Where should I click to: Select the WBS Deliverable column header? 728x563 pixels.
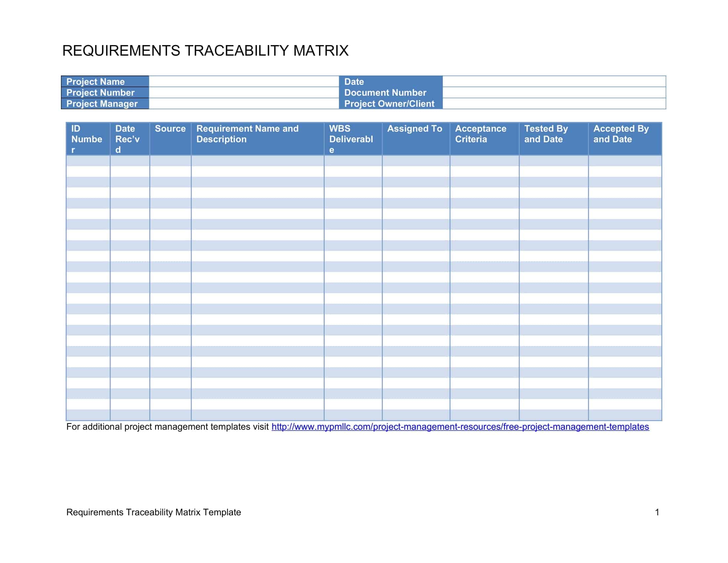(353, 139)
